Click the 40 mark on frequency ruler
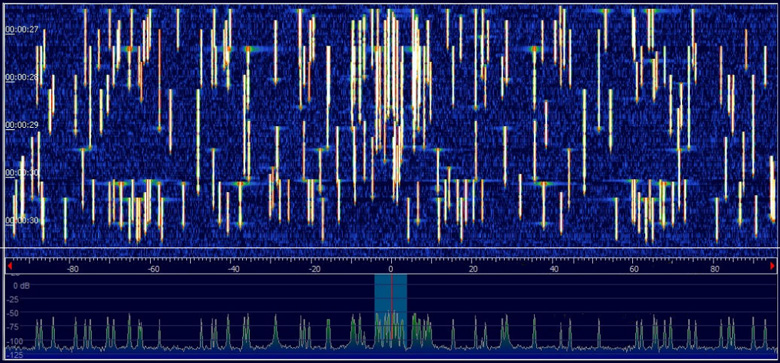This screenshot has width=780, height=363. pyautogui.click(x=554, y=269)
